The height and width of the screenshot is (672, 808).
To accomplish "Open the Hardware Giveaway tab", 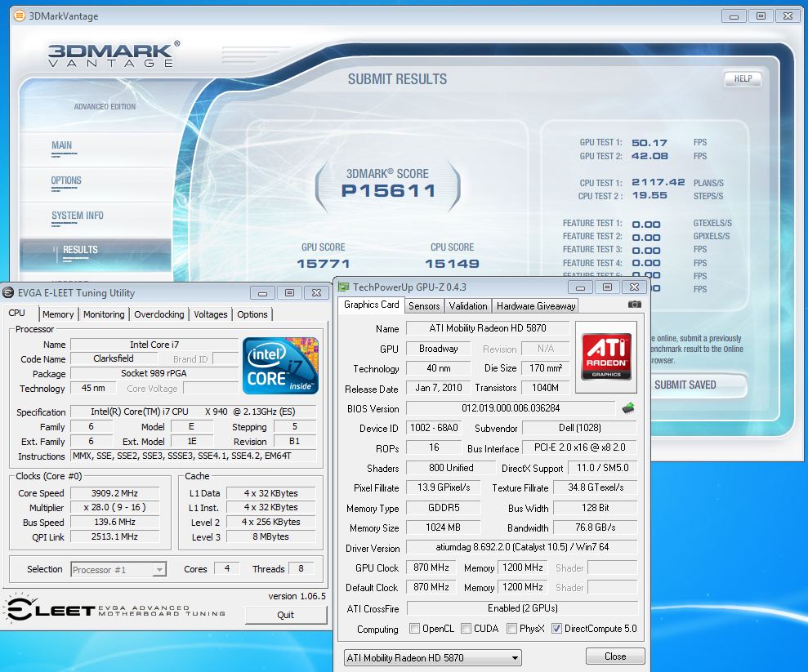I will [535, 306].
